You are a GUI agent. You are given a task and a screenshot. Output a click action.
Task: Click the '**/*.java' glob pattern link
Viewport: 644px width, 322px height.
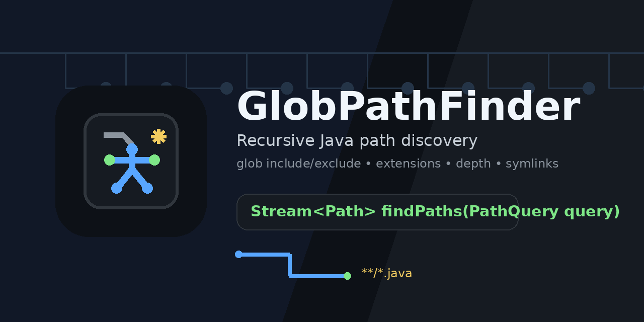(386, 273)
